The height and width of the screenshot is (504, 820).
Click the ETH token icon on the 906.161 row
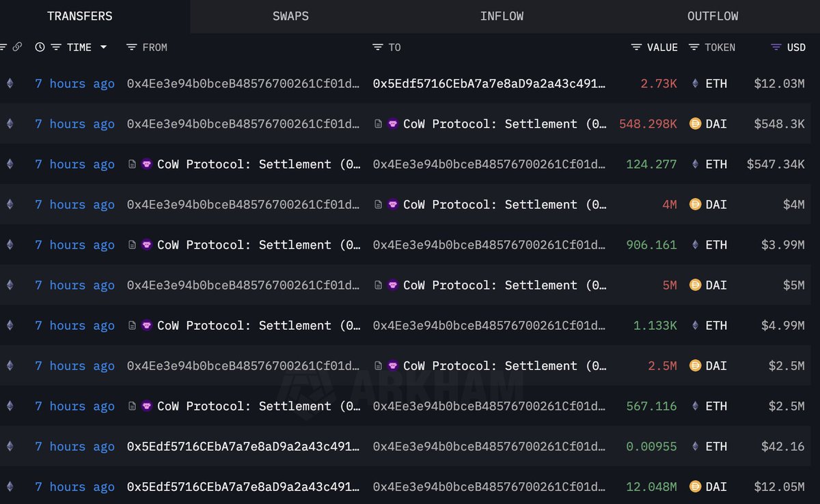696,244
